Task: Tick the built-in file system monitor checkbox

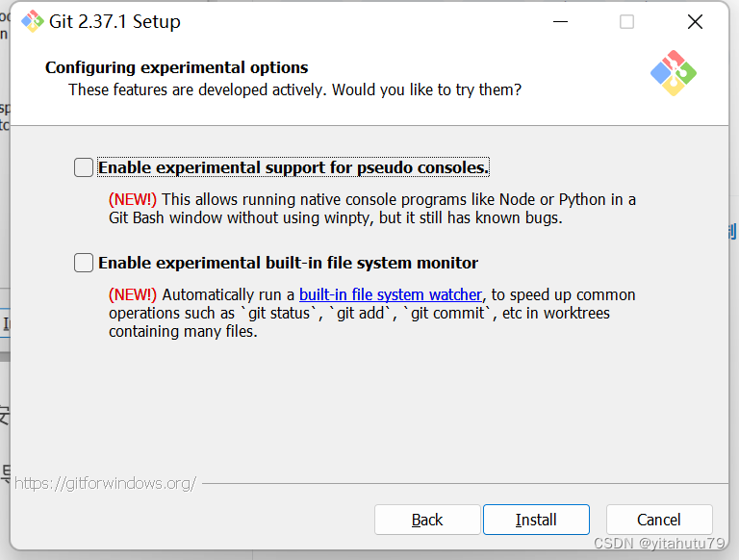Action: (84, 263)
